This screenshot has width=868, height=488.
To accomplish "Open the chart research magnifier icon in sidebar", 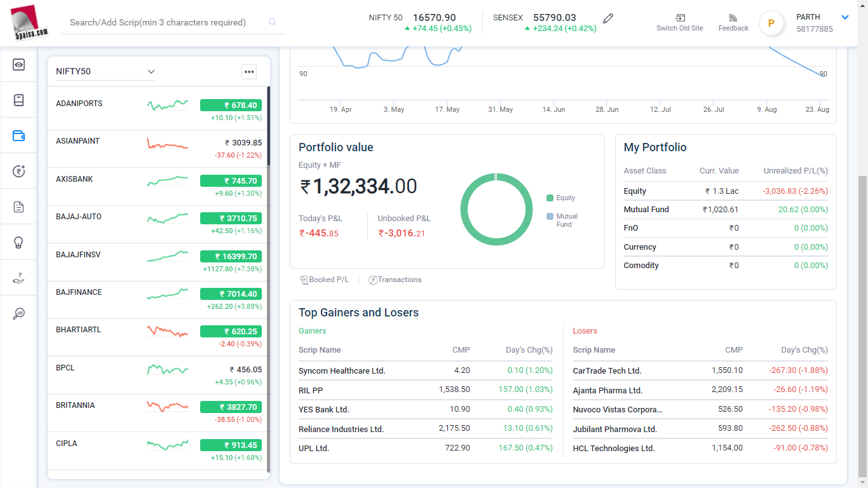I will coord(18,313).
